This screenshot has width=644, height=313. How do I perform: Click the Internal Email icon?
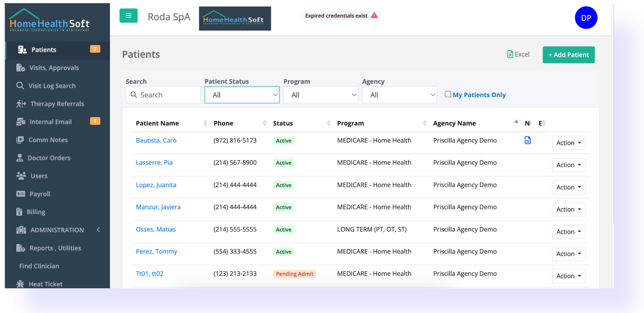coord(21,121)
